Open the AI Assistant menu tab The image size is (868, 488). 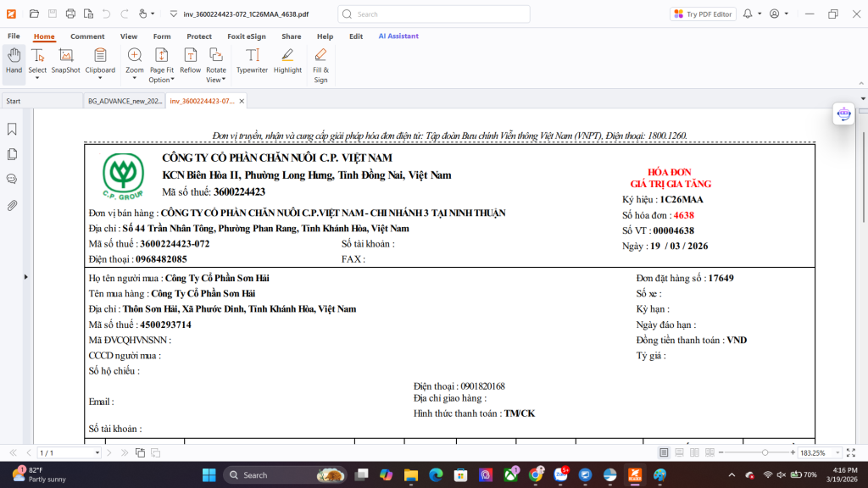click(398, 36)
